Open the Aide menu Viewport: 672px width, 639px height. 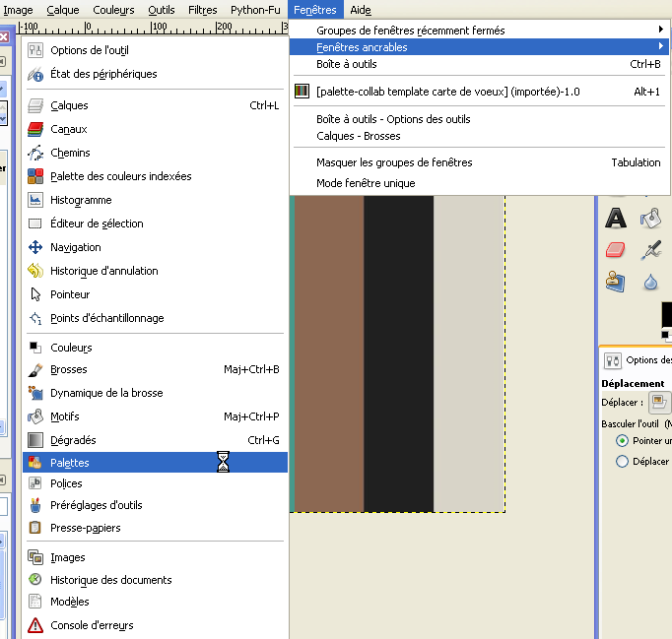pos(361,10)
